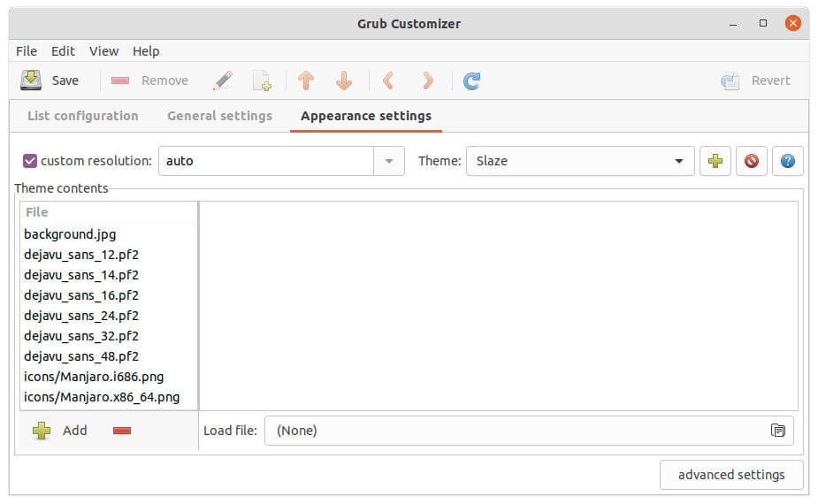
Task: Click the move up arrow icon
Action: pyautogui.click(x=306, y=80)
